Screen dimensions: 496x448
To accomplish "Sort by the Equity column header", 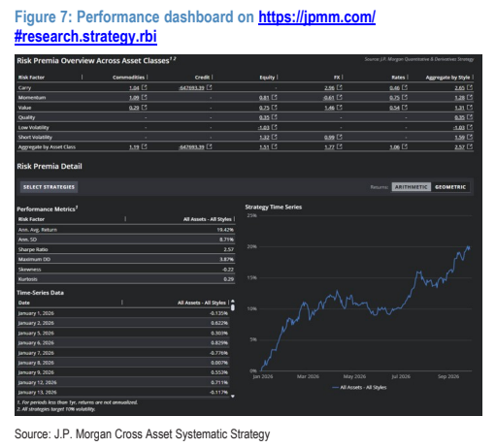I will [x=267, y=78].
